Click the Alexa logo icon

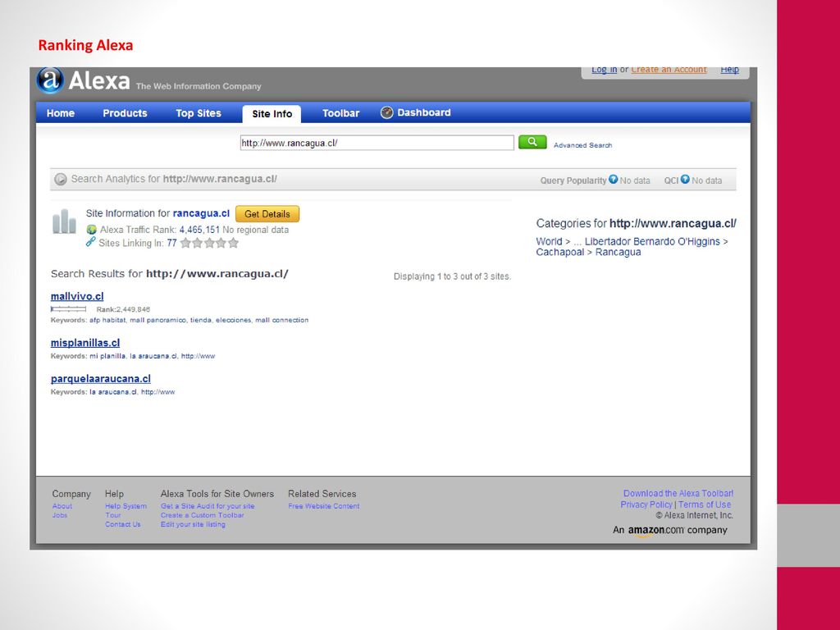click(50, 80)
